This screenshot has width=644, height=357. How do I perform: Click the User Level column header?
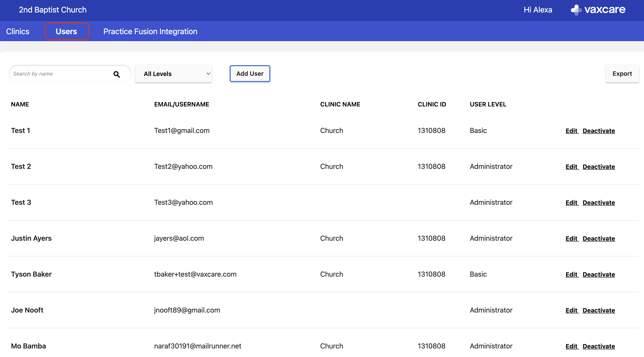[x=488, y=104]
